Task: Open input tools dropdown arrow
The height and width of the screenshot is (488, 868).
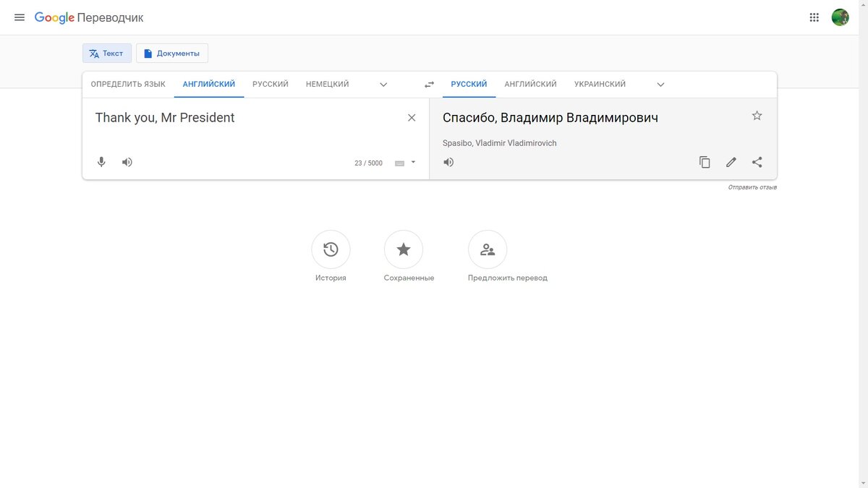Action: click(x=414, y=163)
